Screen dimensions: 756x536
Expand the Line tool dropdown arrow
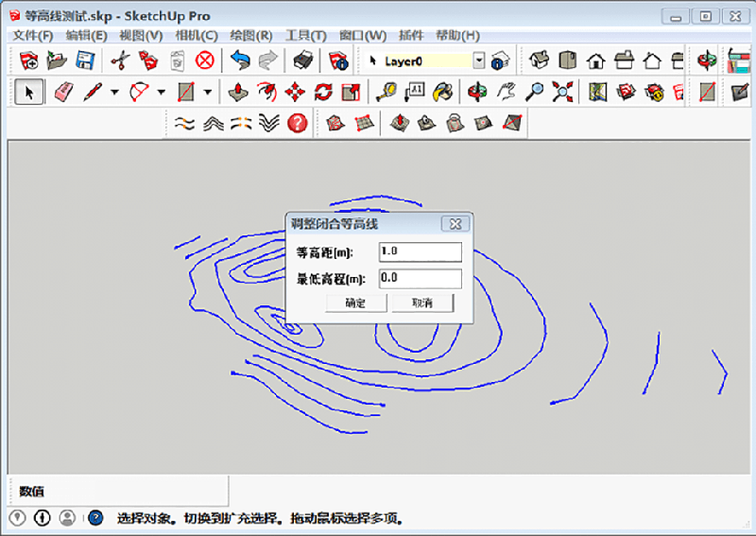(114, 92)
